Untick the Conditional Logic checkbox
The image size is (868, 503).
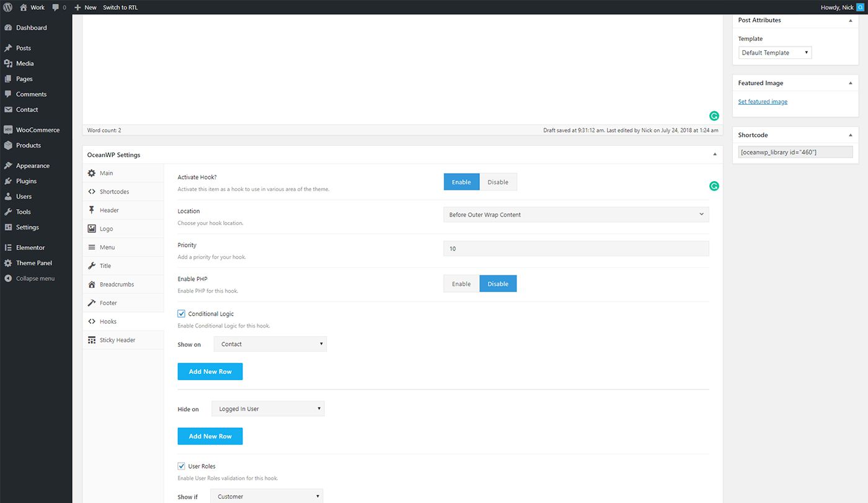click(182, 314)
